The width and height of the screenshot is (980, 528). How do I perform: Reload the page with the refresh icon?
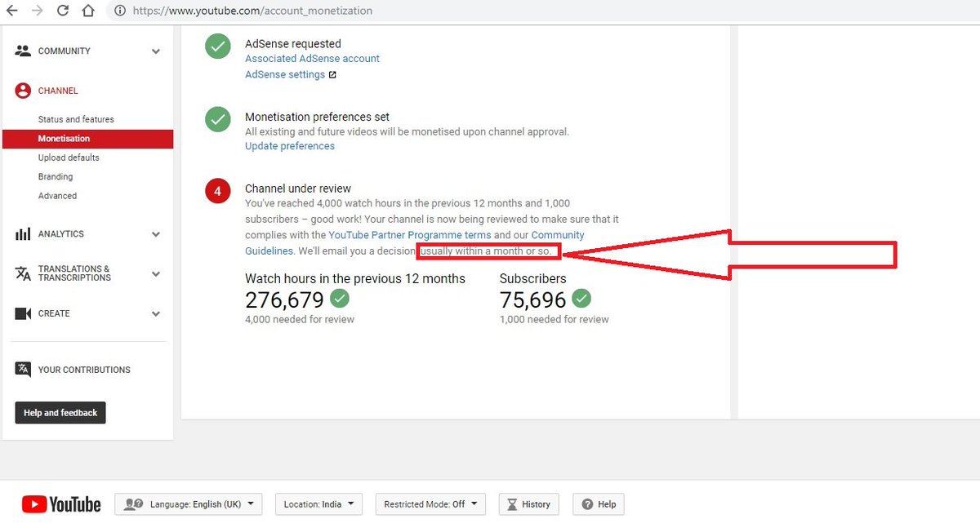click(63, 11)
